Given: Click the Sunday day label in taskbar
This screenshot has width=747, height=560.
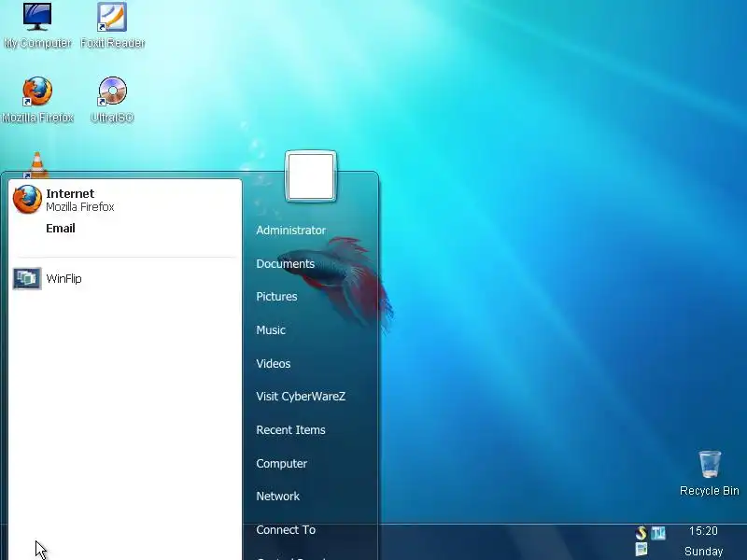Looking at the screenshot, I should (x=704, y=552).
